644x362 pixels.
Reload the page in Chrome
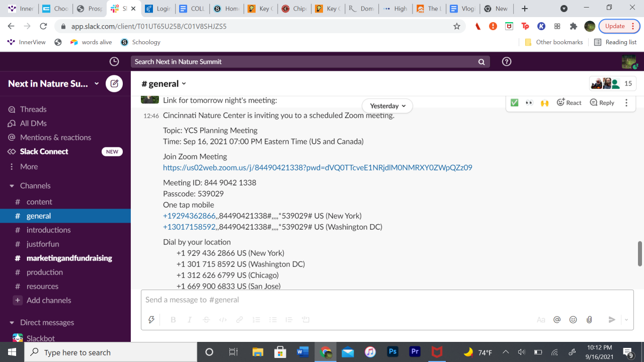pos(44,26)
